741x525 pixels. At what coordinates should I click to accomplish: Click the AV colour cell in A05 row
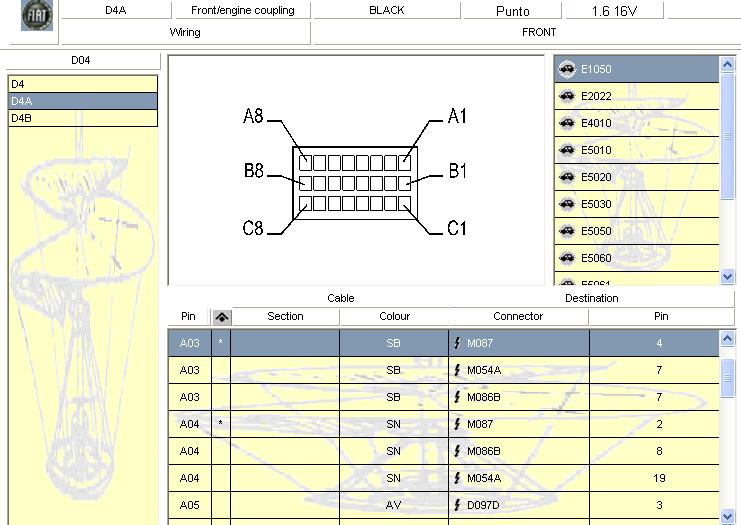pos(394,505)
